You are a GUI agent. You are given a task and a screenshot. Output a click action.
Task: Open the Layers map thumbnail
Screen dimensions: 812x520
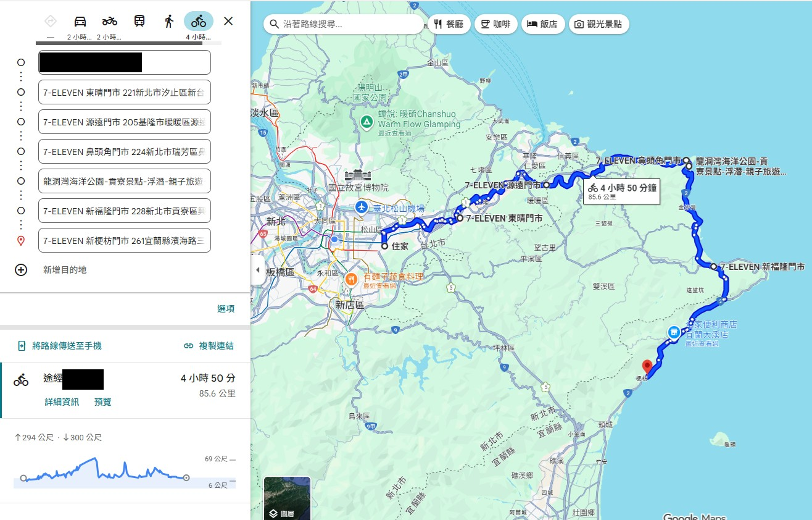(287, 498)
